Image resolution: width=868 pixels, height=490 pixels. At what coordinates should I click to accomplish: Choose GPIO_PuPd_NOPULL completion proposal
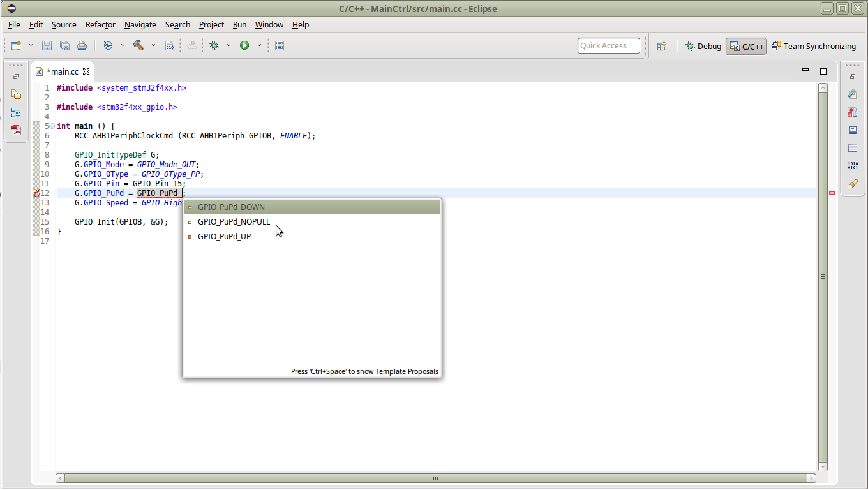pyautogui.click(x=311, y=221)
